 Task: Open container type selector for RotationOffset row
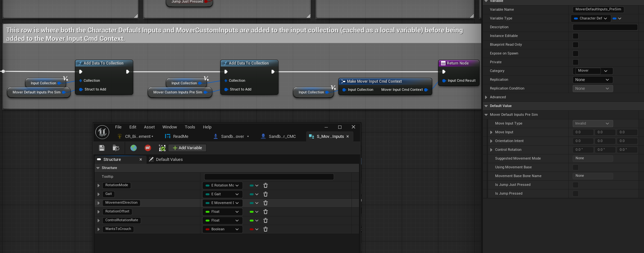click(x=254, y=212)
